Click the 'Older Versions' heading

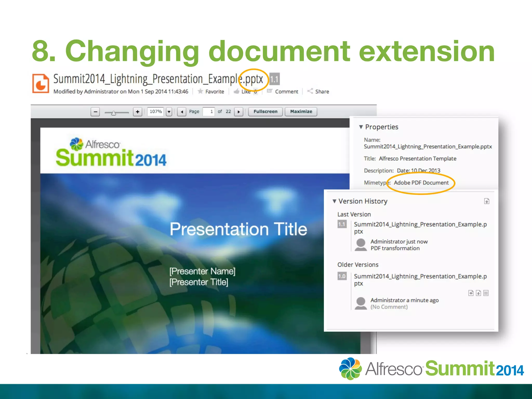pos(358,265)
